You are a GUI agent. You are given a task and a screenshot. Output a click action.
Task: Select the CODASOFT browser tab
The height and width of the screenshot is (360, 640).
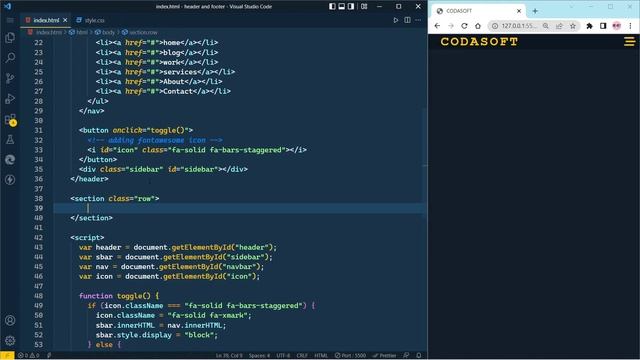click(478, 11)
